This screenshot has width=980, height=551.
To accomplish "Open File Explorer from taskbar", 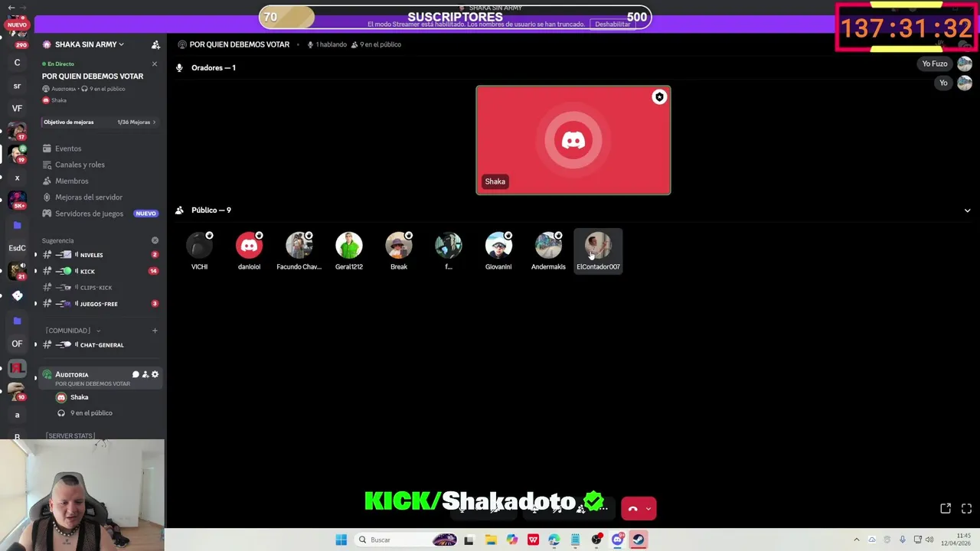I will (491, 540).
